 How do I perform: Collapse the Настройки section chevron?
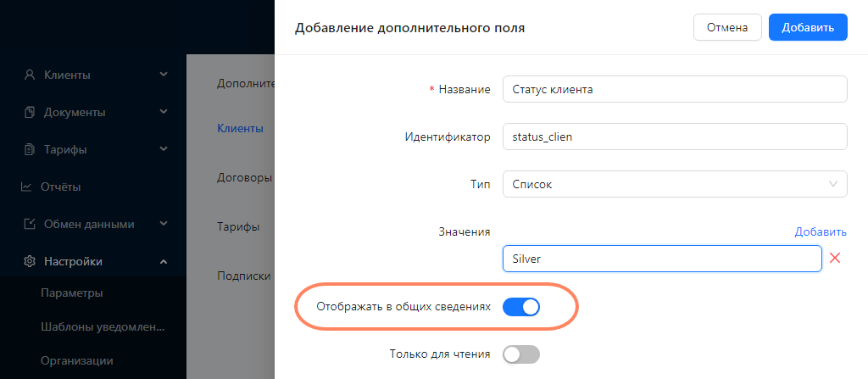click(164, 261)
